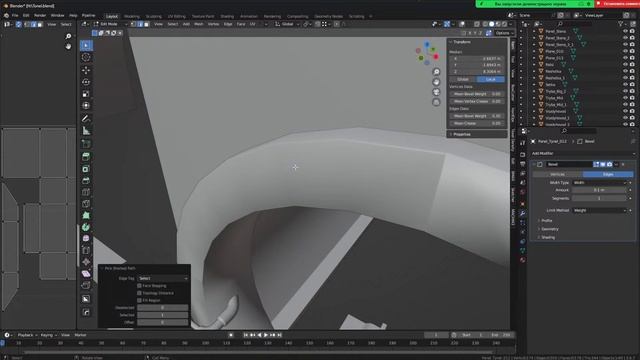This screenshot has width=640, height=360.
Task: Open the Options dropdown
Action: (504, 33)
